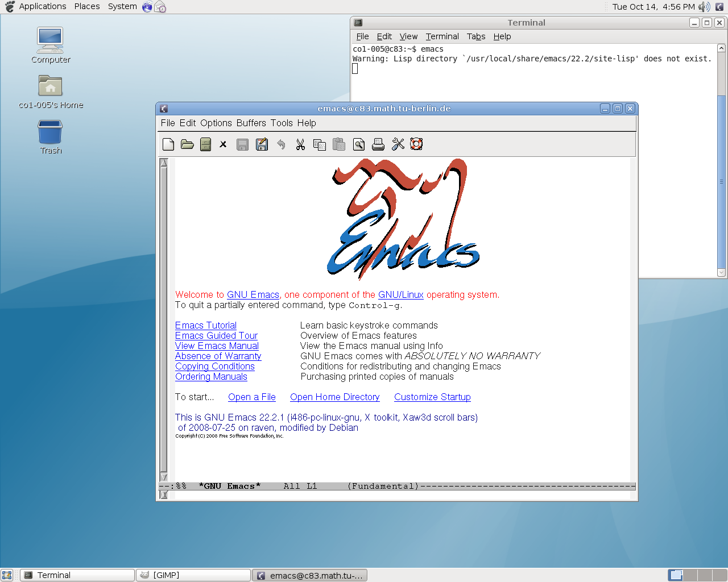
Task: Click the Open Home Directory link
Action: [335, 397]
